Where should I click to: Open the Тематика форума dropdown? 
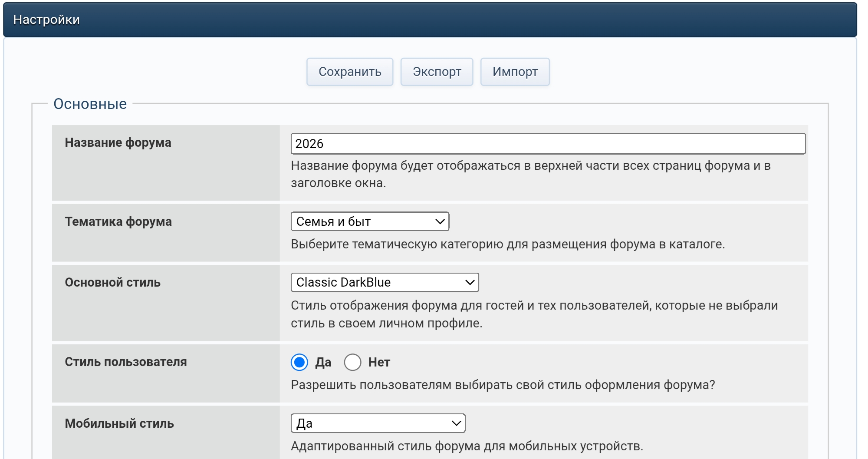click(x=370, y=221)
